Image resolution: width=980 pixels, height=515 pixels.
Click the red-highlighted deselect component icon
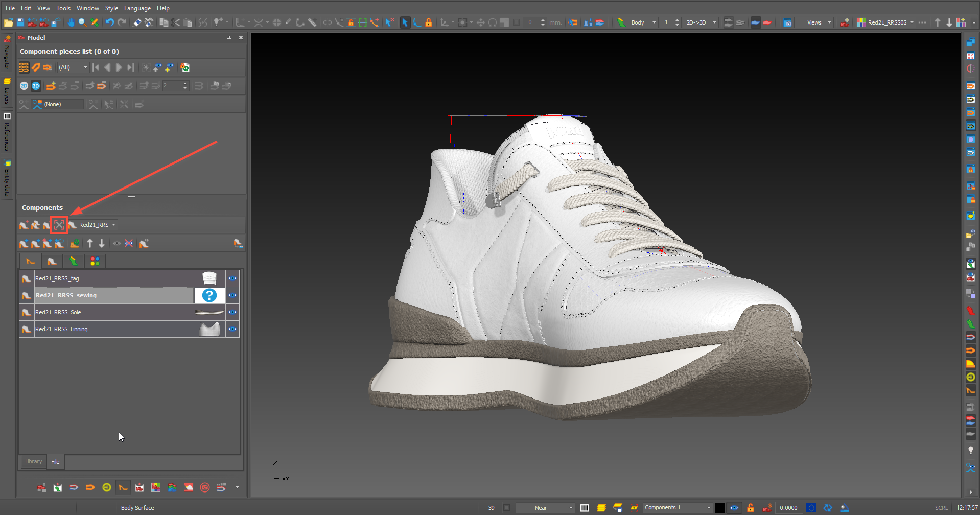coord(59,225)
